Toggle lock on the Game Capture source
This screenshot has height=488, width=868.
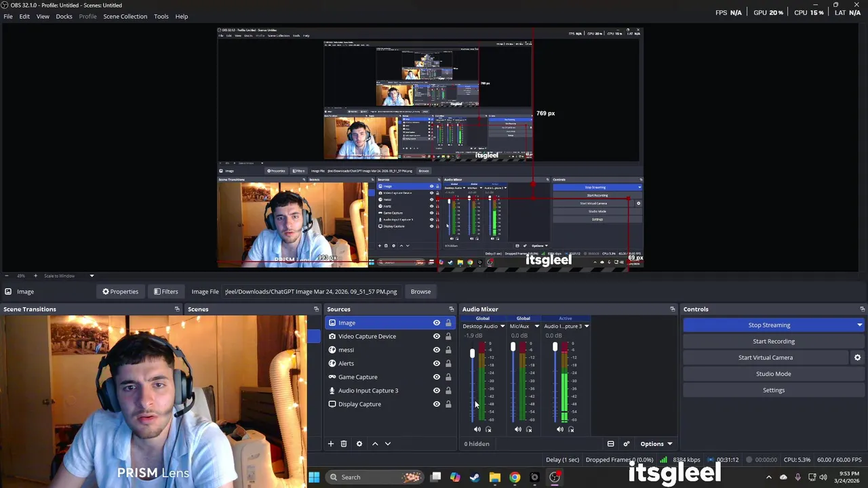click(x=448, y=377)
